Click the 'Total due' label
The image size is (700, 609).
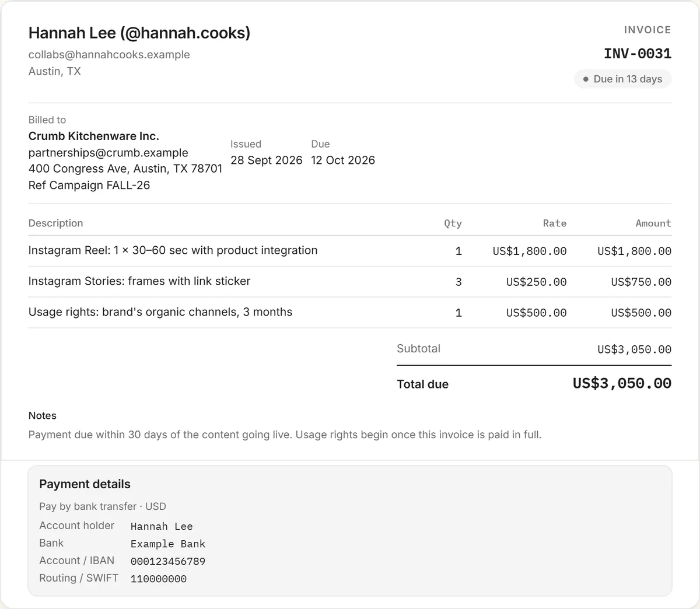click(x=423, y=384)
